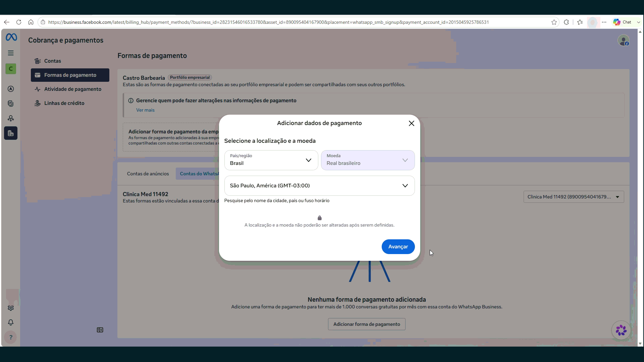
Task: Click the Ver mais link
Action: click(145, 110)
